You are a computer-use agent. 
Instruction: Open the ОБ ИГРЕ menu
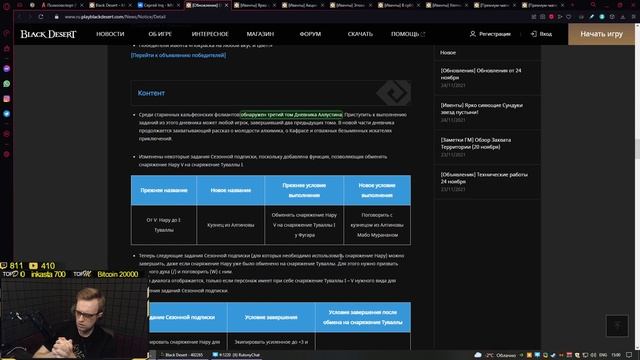[160, 34]
